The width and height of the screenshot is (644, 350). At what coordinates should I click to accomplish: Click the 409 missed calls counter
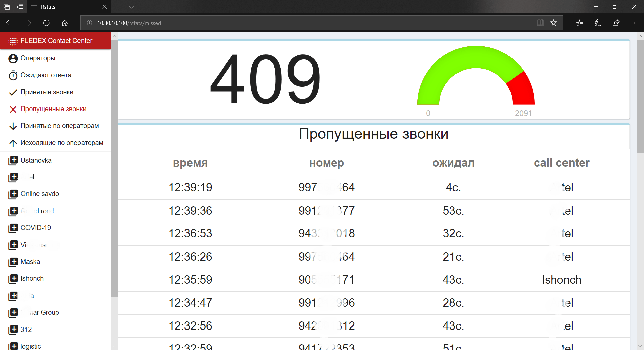point(265,80)
